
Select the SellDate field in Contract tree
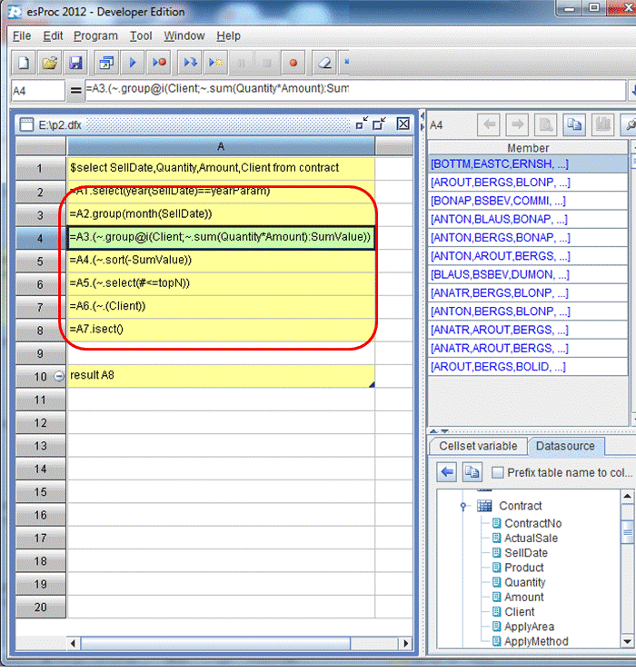[x=525, y=553]
